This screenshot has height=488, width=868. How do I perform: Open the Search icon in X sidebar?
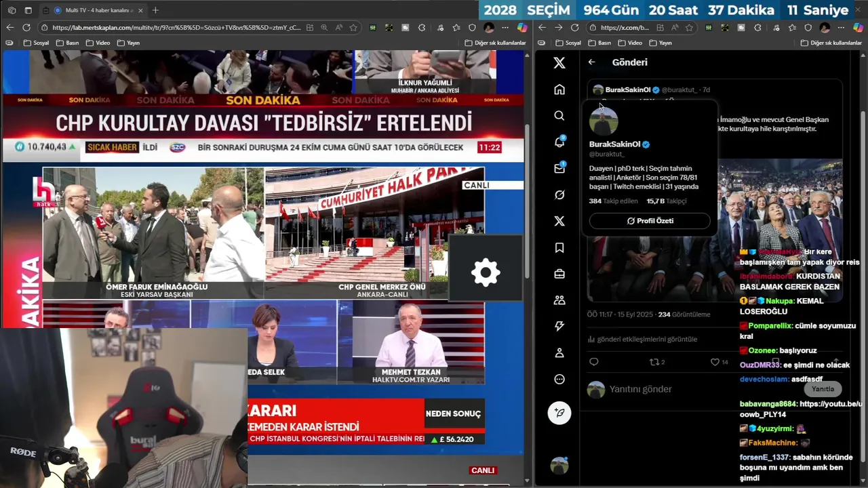click(559, 116)
